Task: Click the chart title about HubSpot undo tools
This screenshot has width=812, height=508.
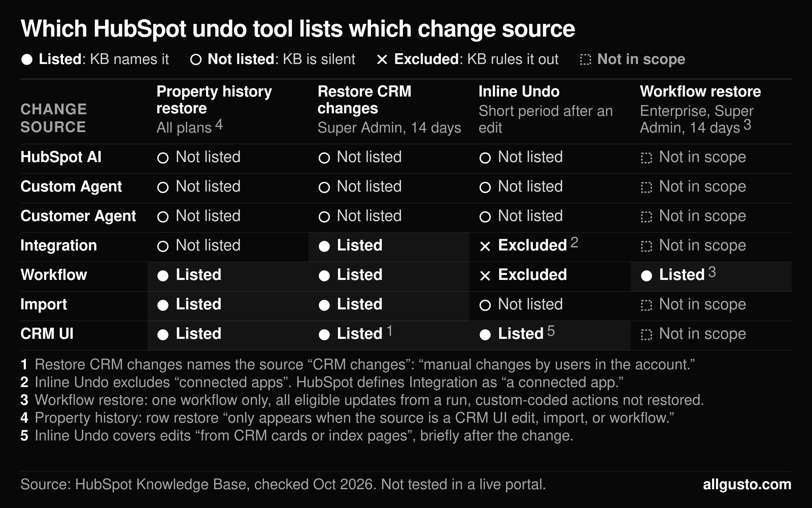Action: [298, 29]
